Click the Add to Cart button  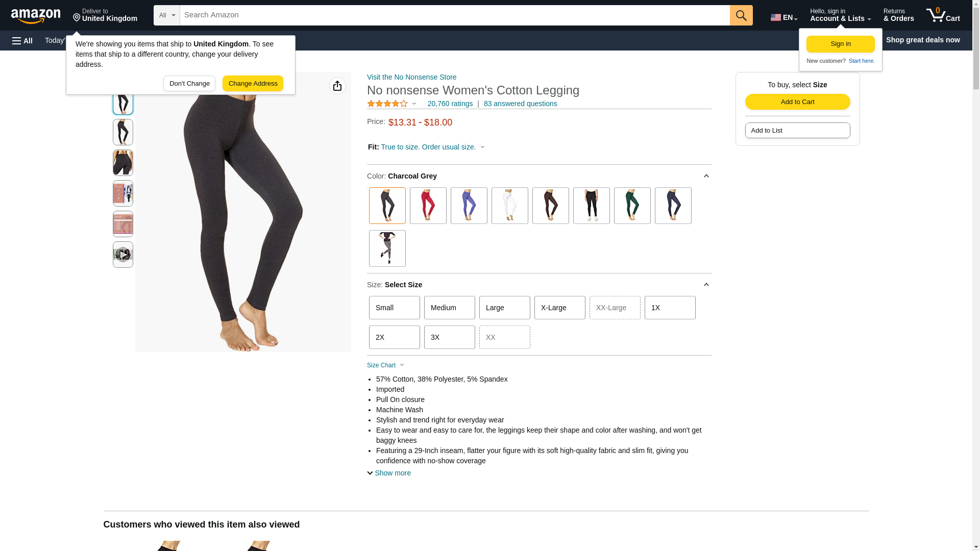pos(797,102)
